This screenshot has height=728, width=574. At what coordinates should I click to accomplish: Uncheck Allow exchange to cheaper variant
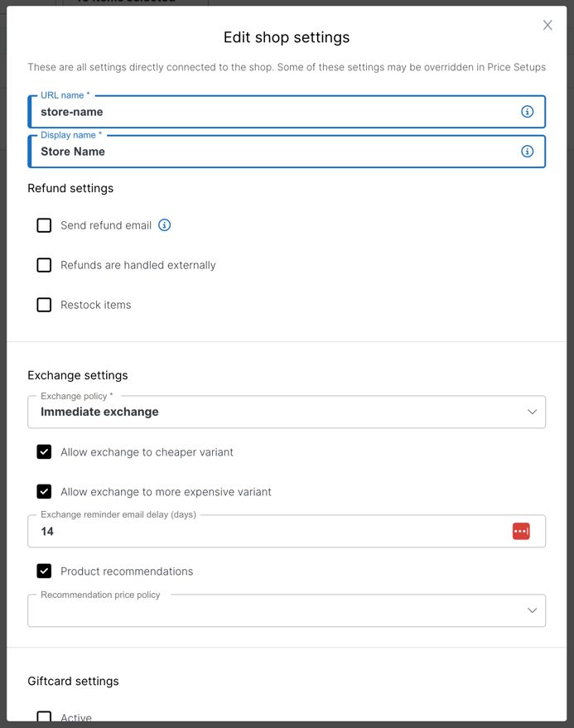44,452
